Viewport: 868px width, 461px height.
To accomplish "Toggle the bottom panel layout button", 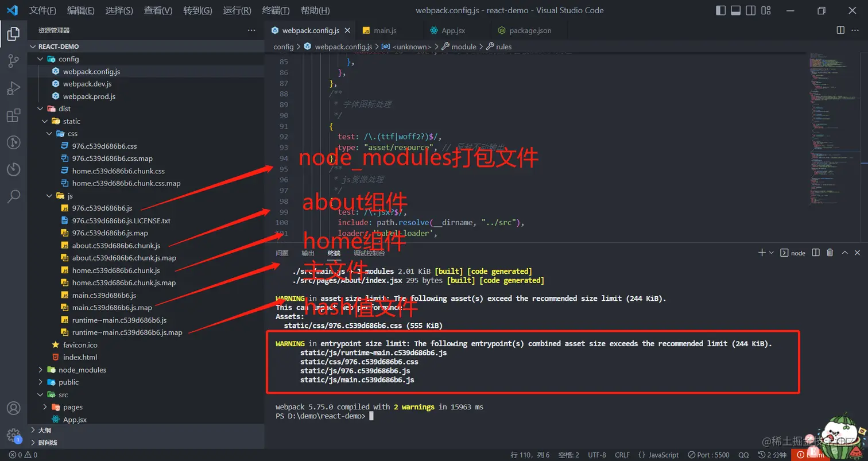I will pyautogui.click(x=735, y=10).
